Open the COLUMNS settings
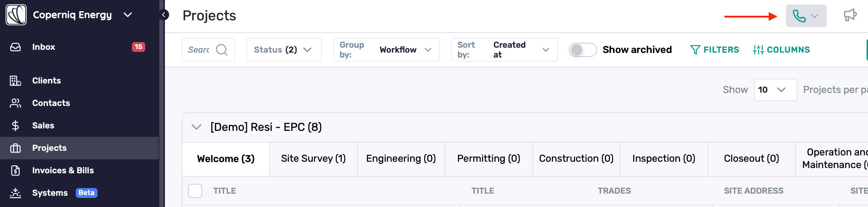 (x=781, y=50)
